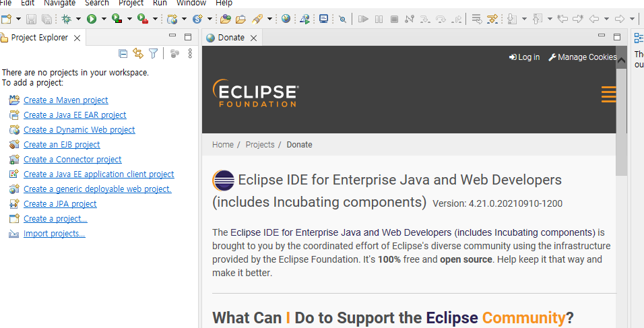Click Create a JPA project link
The height and width of the screenshot is (328, 644).
tap(60, 203)
